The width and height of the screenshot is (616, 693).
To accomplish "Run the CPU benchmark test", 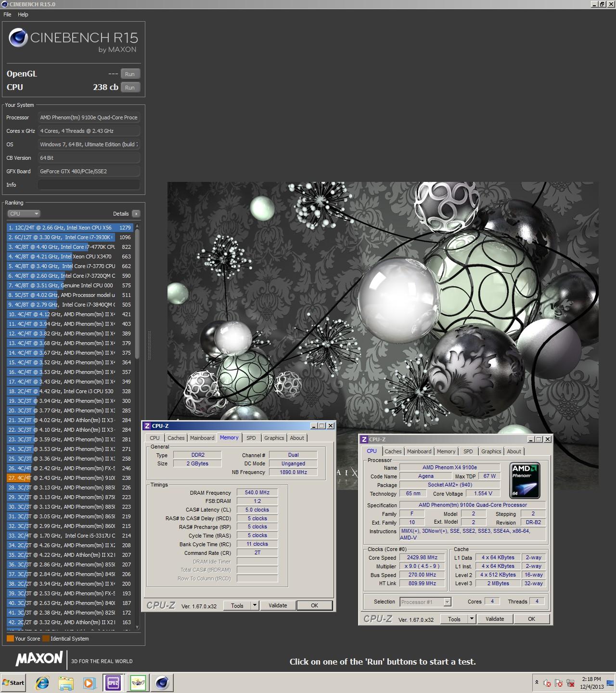I will coord(130,88).
